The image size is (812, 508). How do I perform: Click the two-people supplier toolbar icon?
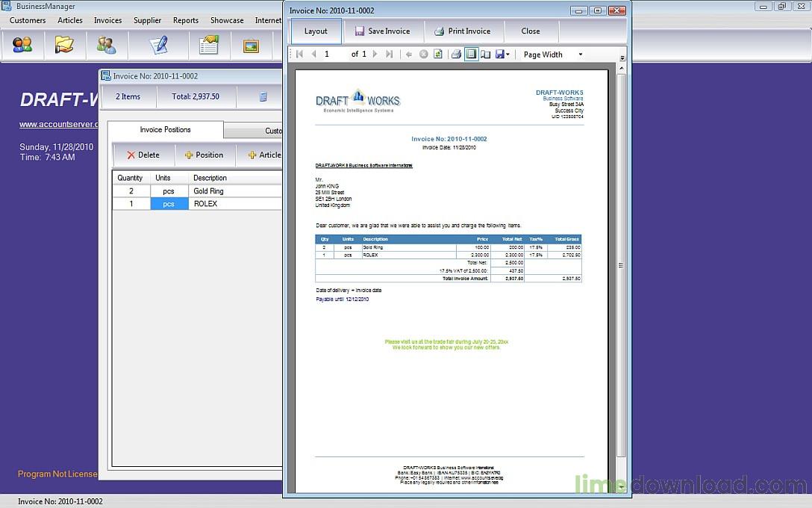[106, 45]
